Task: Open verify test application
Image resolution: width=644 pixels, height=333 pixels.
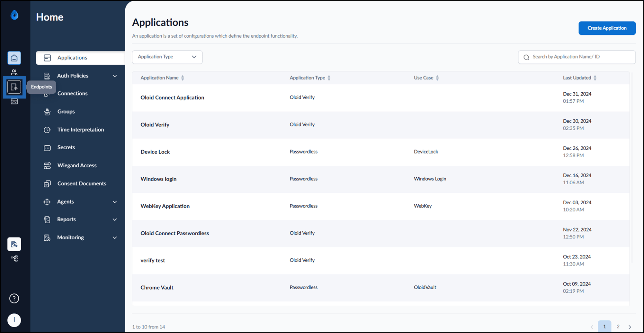Action: tap(153, 260)
